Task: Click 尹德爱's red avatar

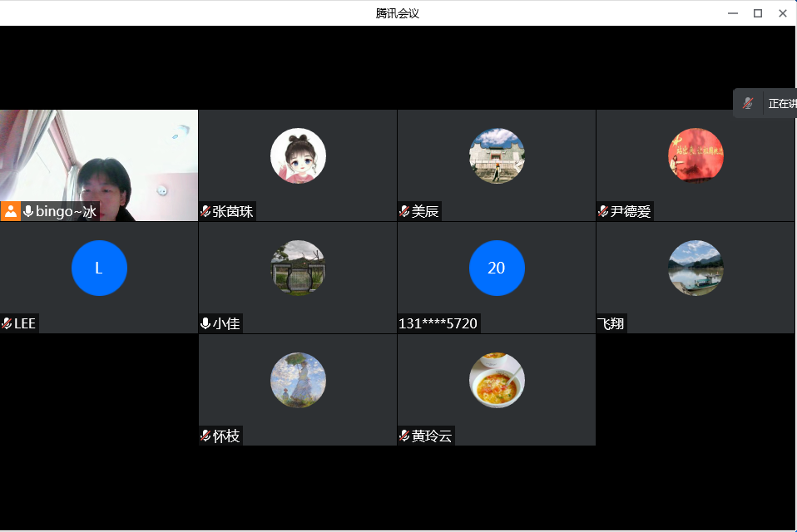Action: (696, 155)
